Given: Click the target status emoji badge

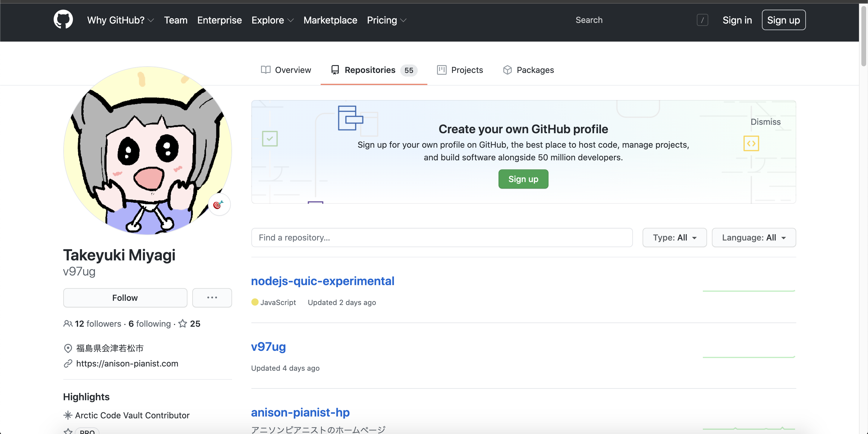Looking at the screenshot, I should [x=219, y=205].
